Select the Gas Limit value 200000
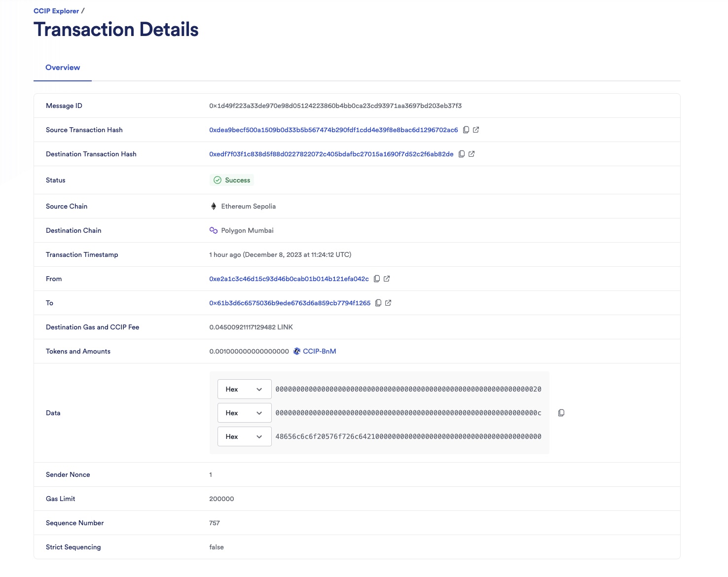Screen dimensions: 728x577 (221, 499)
